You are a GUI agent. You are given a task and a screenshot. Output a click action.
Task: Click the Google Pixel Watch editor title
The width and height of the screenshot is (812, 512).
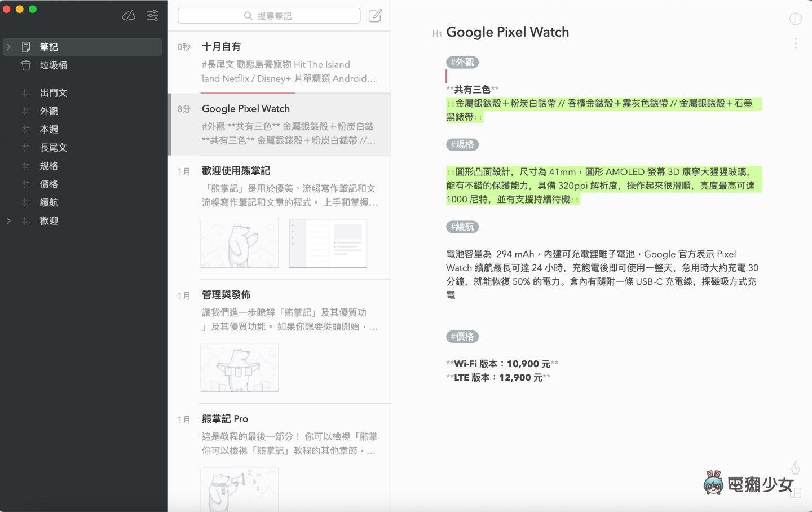(x=507, y=32)
